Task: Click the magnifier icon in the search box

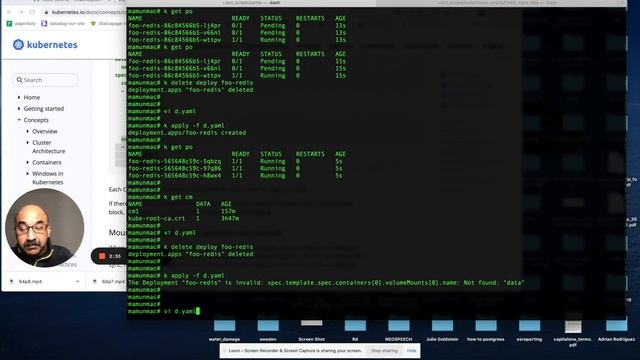Action: click(19, 80)
